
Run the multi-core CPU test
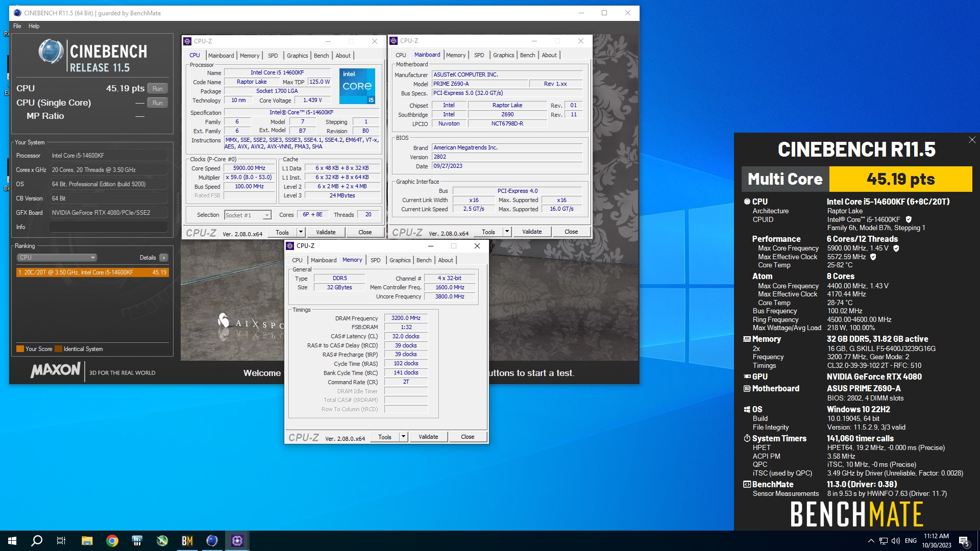point(158,88)
